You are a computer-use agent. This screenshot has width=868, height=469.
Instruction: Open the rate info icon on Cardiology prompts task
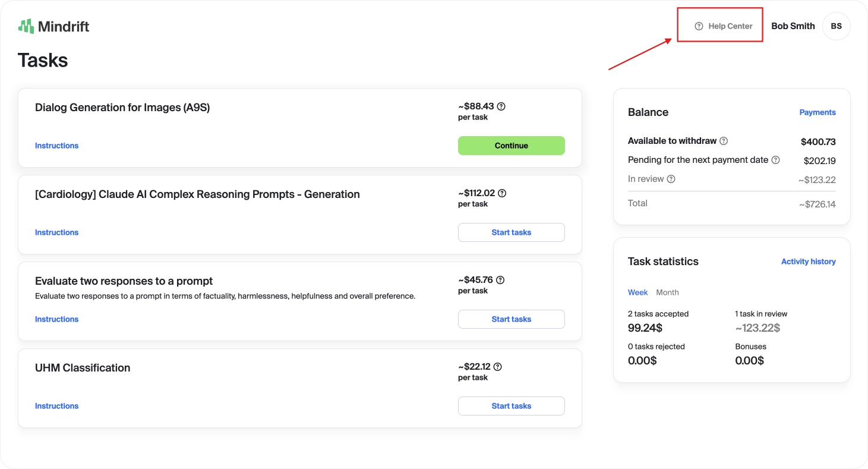pos(502,193)
